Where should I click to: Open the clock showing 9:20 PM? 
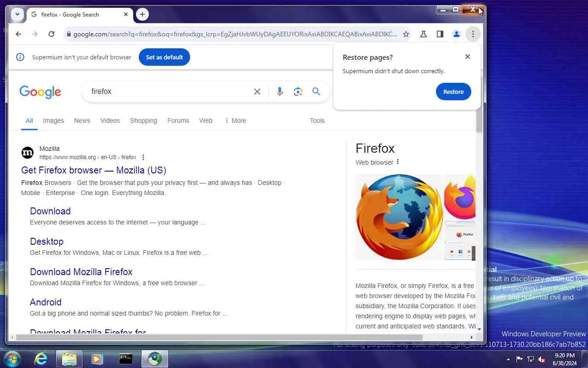[x=565, y=359]
